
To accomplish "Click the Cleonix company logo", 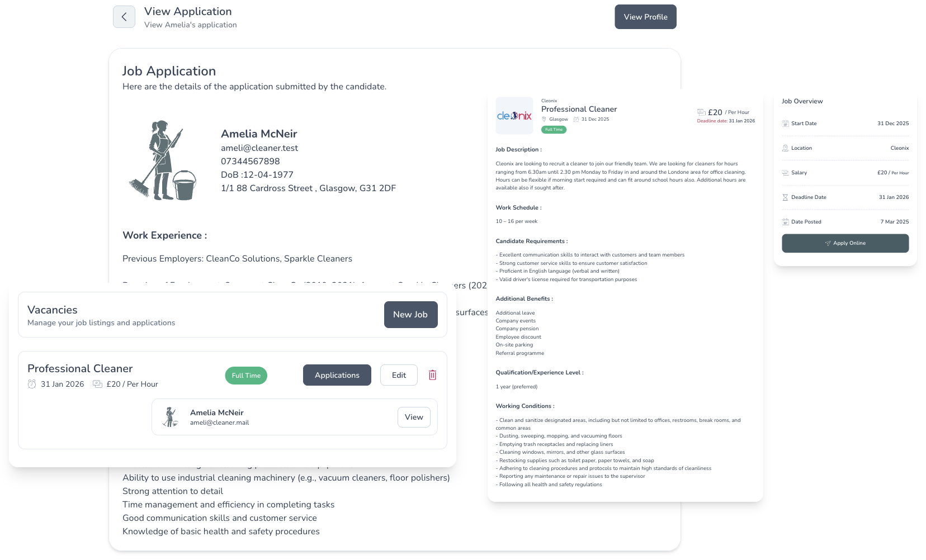I will pos(514,116).
